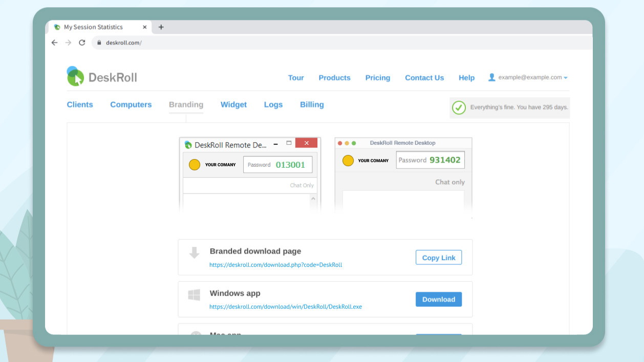
Task: Close the My Session Statistics tab
Action: coord(145,27)
